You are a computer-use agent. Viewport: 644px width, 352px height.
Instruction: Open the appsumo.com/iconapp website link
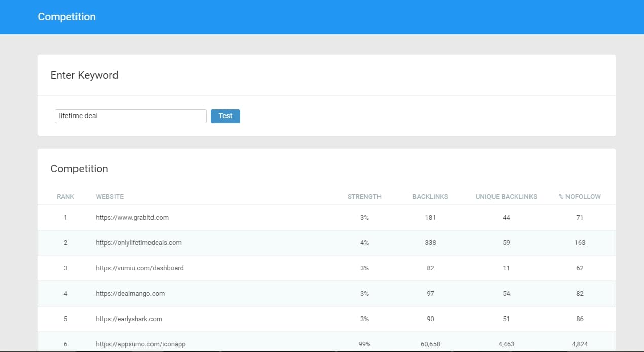click(141, 344)
